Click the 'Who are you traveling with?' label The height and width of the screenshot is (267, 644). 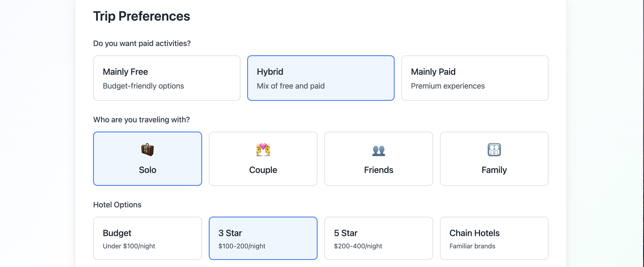(141, 120)
